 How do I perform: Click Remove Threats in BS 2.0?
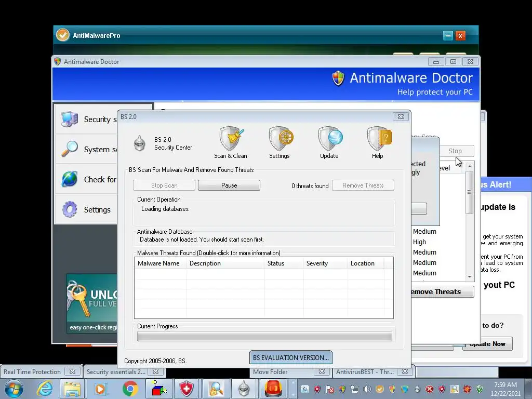(x=363, y=185)
